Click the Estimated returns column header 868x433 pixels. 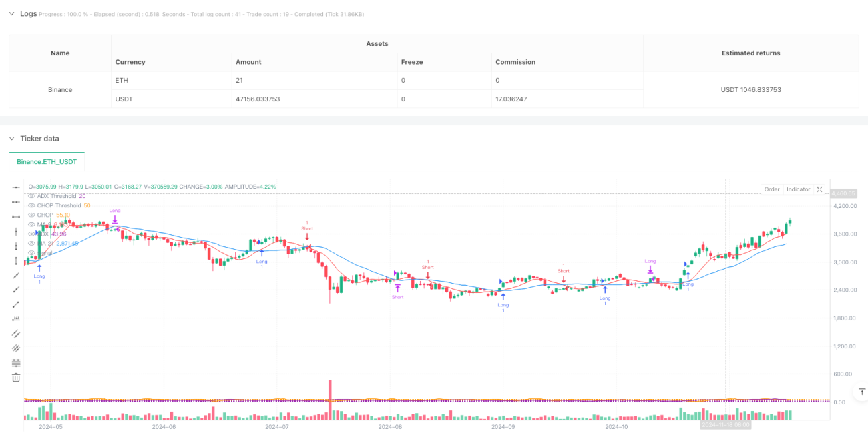point(751,53)
